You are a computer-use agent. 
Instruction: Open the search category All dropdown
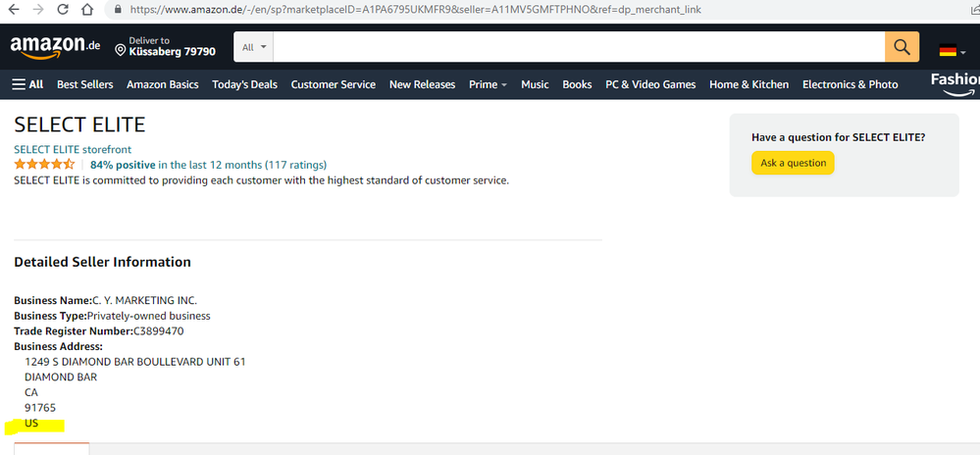click(x=253, y=47)
